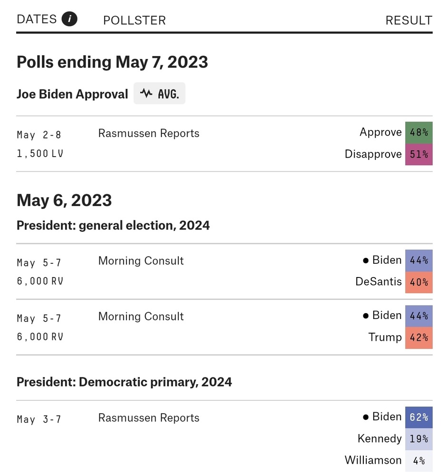Click the leader dot beside Biden vs DeSantis
Screen dimensions: 448x476
(366, 260)
